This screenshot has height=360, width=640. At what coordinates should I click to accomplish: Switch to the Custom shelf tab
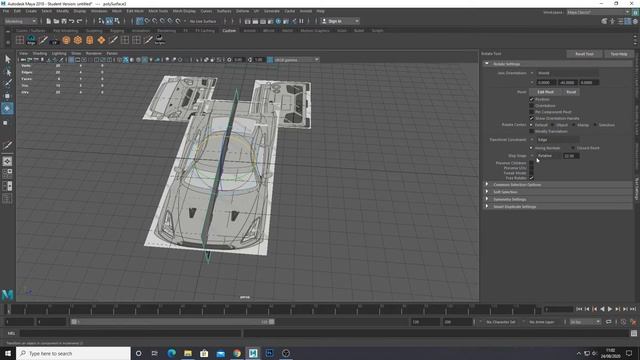(229, 31)
